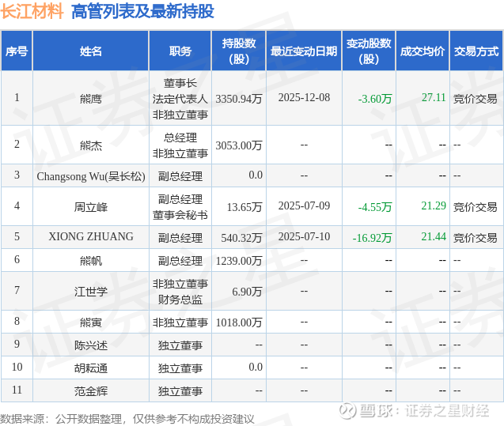Click 熊帆's position 副总经理

[x=180, y=261]
